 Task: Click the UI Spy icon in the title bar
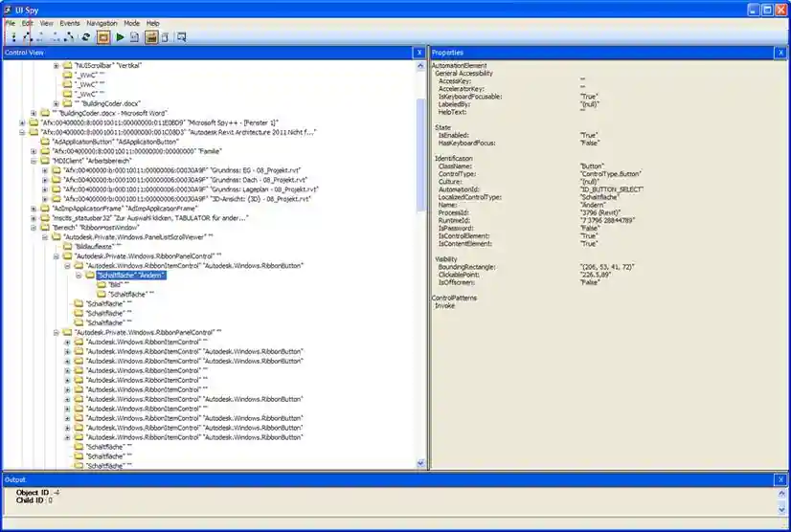point(9,9)
